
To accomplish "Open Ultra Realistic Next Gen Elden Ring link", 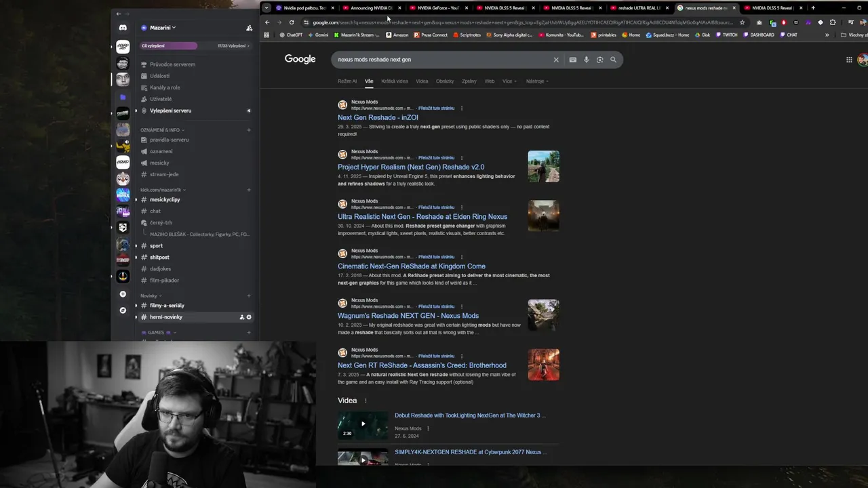I will pyautogui.click(x=422, y=217).
